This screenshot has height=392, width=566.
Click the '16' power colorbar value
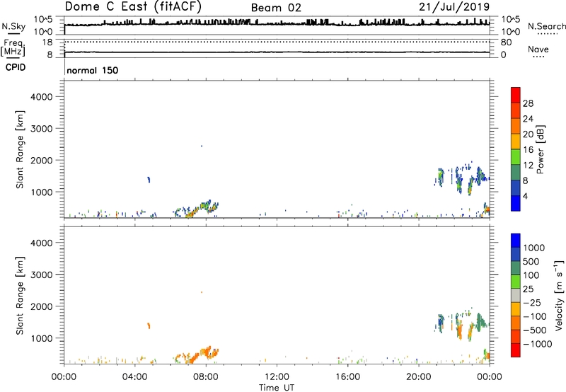click(x=528, y=150)
